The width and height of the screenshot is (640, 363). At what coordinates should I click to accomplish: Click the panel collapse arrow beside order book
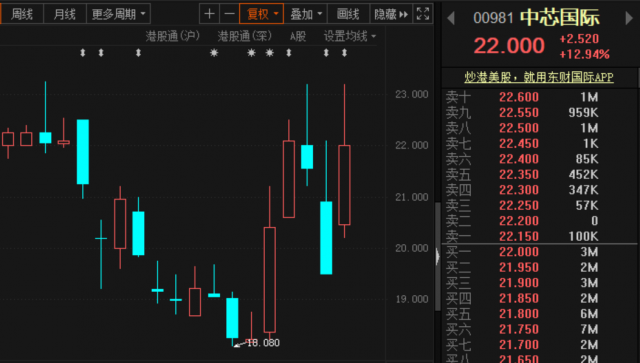pos(438,257)
